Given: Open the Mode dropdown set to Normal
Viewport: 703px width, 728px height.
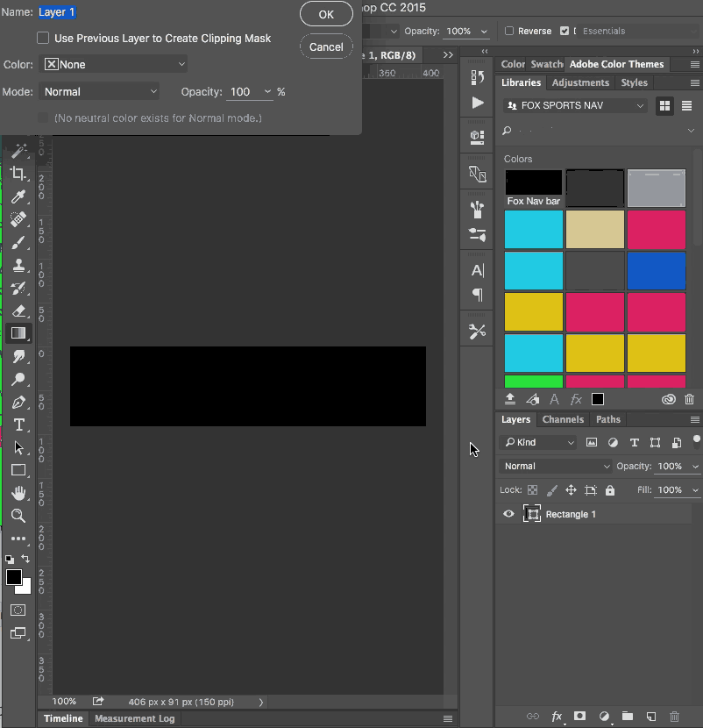Looking at the screenshot, I should [x=98, y=91].
